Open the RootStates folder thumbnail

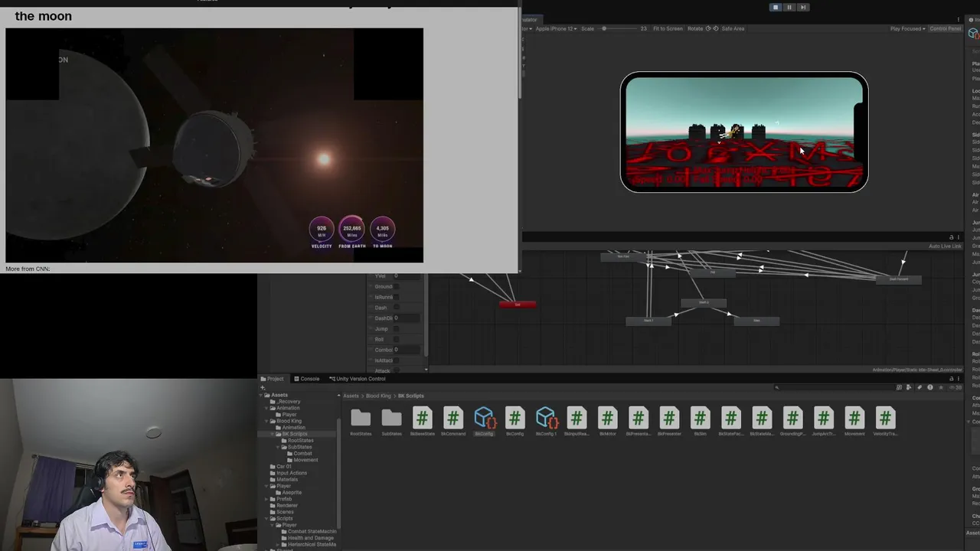pos(361,421)
